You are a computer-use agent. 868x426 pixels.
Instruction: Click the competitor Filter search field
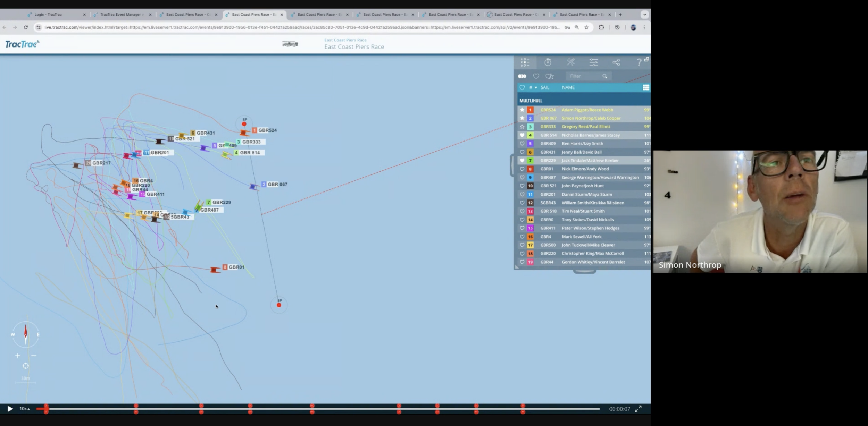point(585,76)
